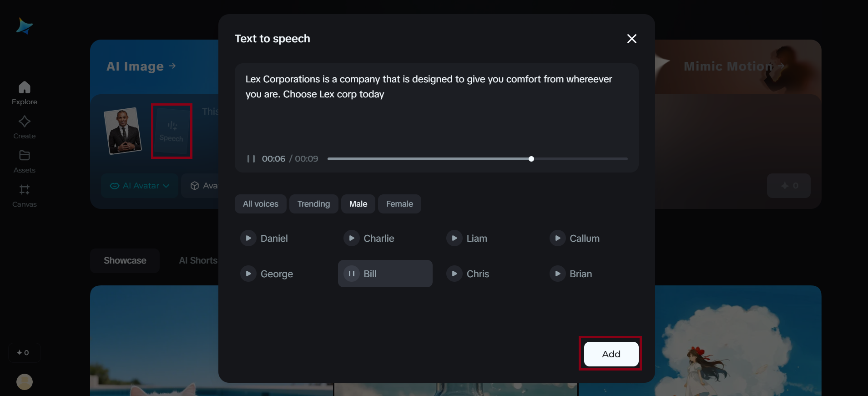Open the AI Avatar dropdown
868x396 pixels.
click(139, 186)
